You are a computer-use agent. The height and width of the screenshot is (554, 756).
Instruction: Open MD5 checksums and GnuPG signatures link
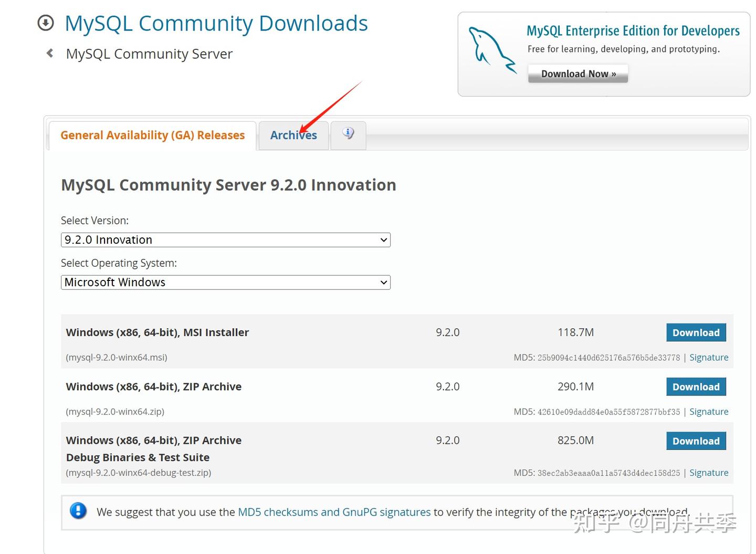[334, 512]
